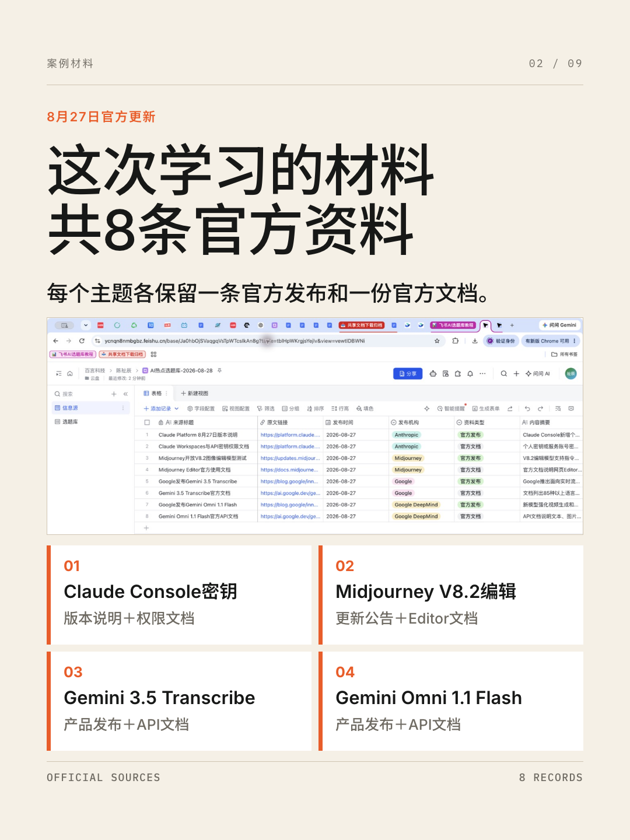Open the 信息源 table more menu

coord(123,408)
